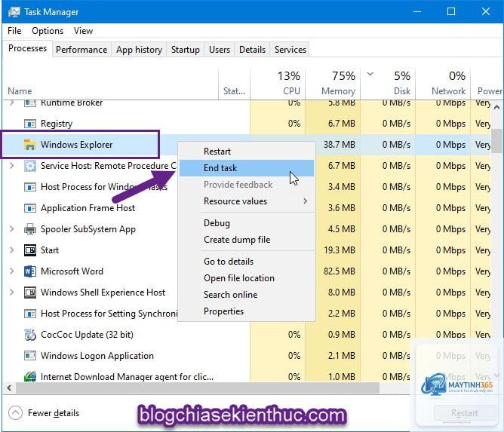
Task: Click the Host Process for Windows Tasks icon
Action: [x=30, y=187]
